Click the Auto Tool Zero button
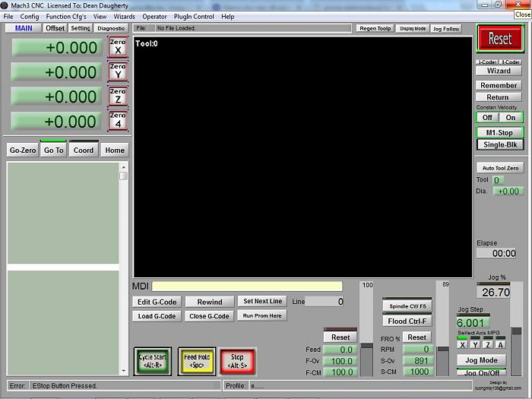532x399 pixels. pos(499,167)
